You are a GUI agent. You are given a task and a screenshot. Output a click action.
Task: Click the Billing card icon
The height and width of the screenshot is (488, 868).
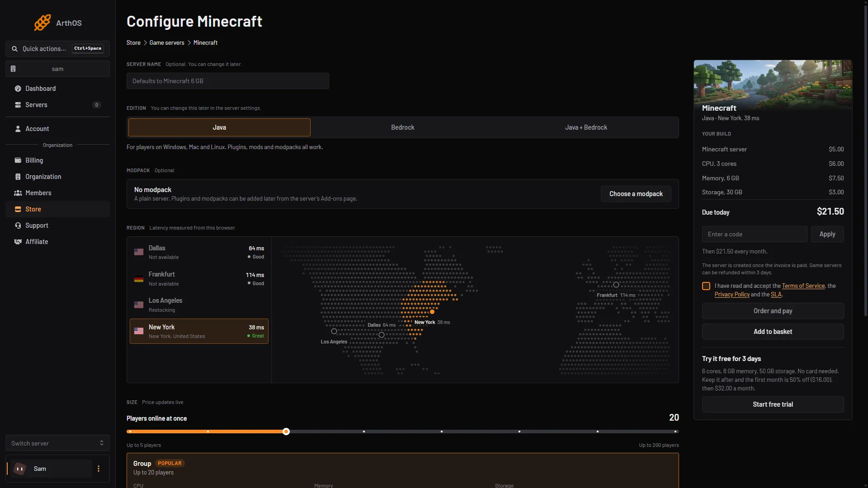(18, 160)
